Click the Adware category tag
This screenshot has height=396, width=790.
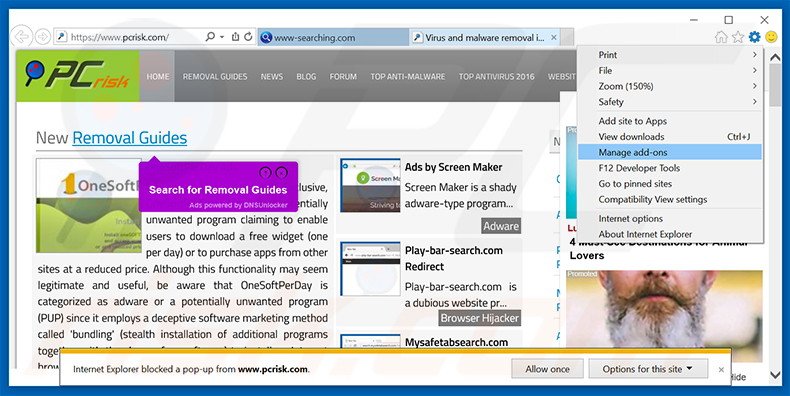[x=501, y=226]
